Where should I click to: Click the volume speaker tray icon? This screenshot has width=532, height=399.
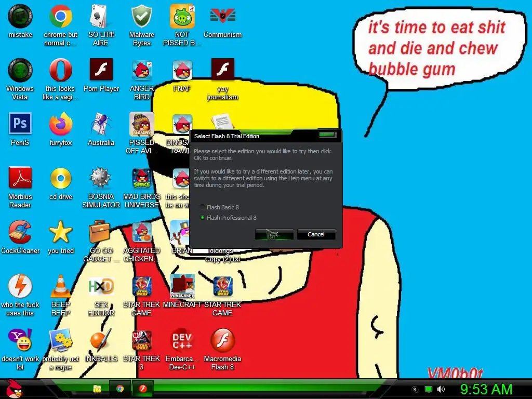click(441, 389)
